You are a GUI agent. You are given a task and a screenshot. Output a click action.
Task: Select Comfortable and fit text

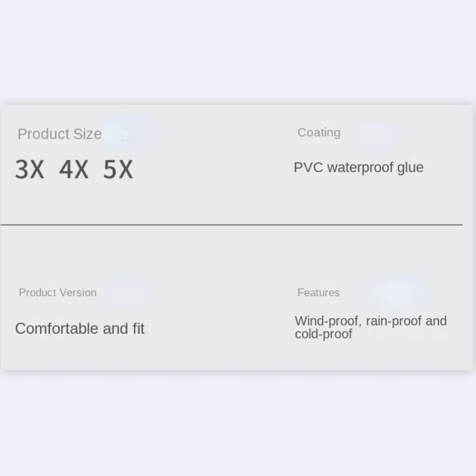tap(79, 328)
